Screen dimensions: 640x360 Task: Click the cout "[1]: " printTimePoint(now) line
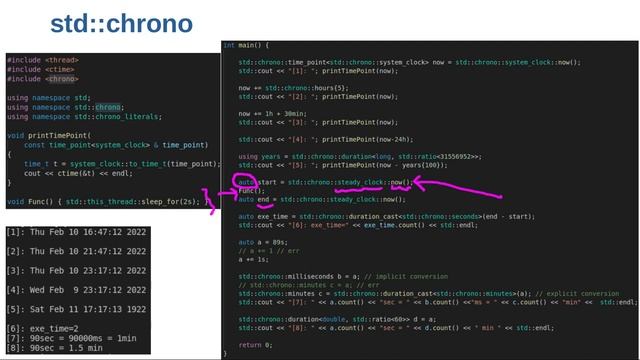pyautogui.click(x=318, y=71)
